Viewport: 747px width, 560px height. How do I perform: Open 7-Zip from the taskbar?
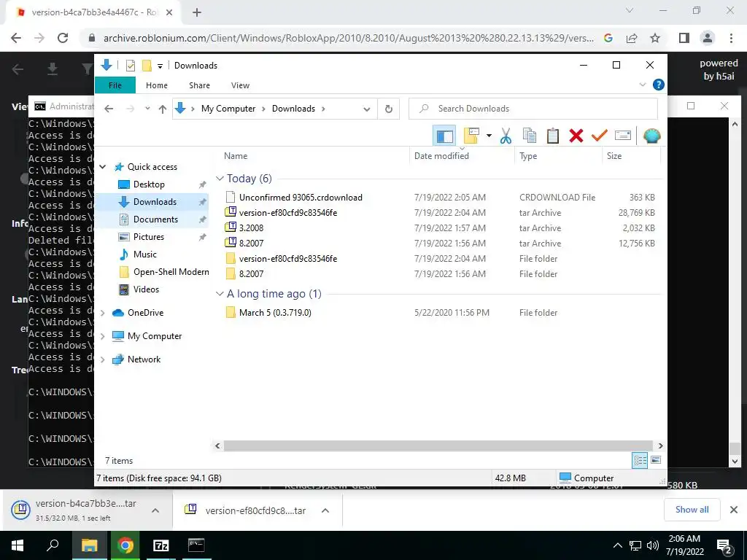(161, 545)
